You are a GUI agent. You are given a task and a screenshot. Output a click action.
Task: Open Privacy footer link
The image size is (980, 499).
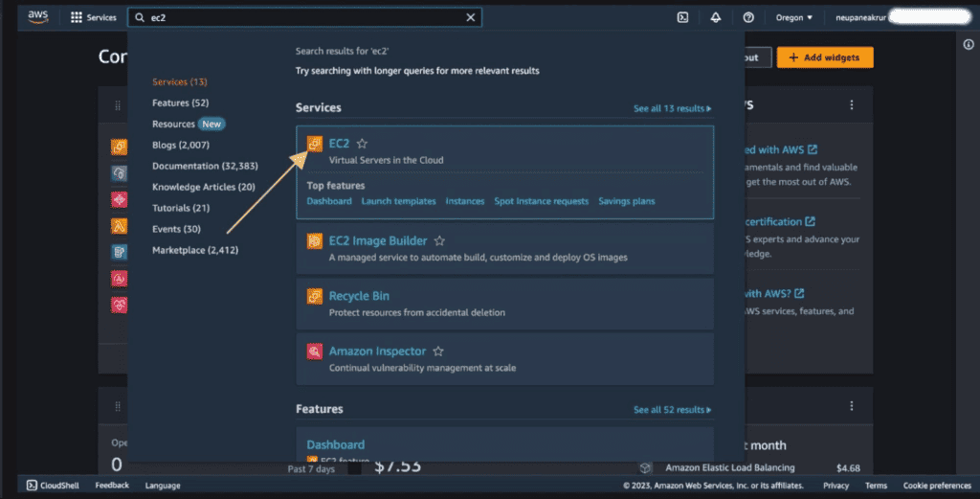835,486
